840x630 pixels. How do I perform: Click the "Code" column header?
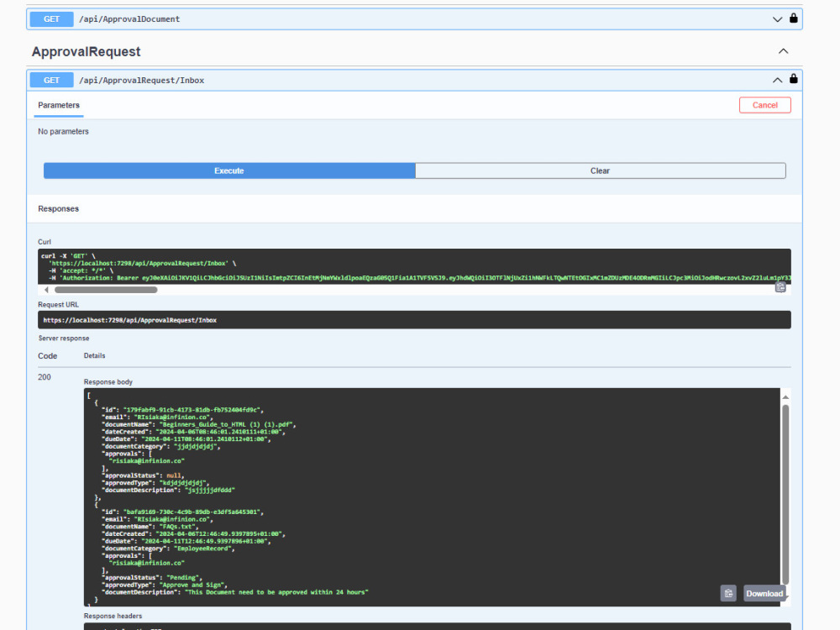coord(48,355)
